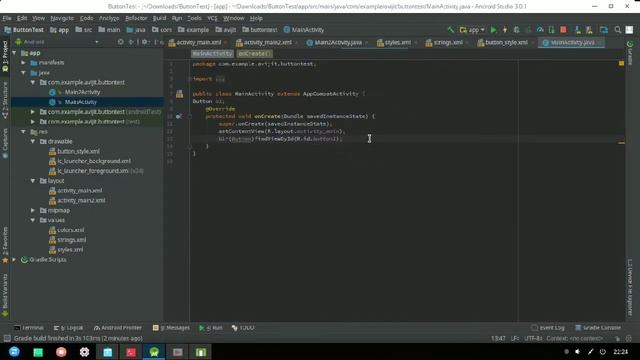
Task: Open the Help menu
Action: tap(256, 18)
